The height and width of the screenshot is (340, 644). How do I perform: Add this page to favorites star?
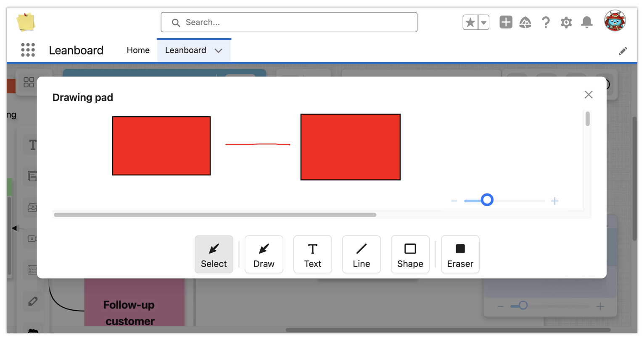click(470, 22)
